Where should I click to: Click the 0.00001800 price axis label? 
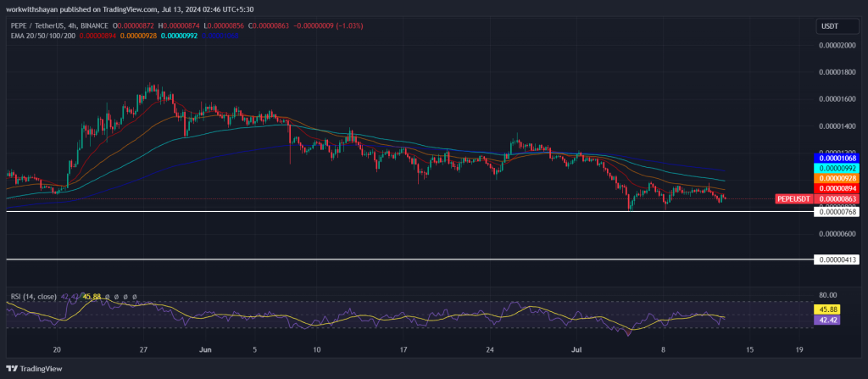837,72
